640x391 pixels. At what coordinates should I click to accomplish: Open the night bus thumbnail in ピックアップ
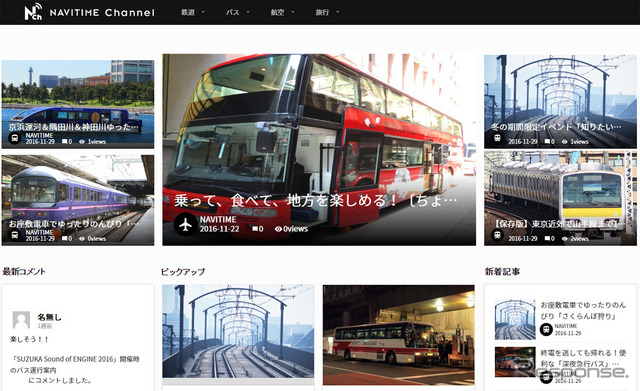click(399, 335)
